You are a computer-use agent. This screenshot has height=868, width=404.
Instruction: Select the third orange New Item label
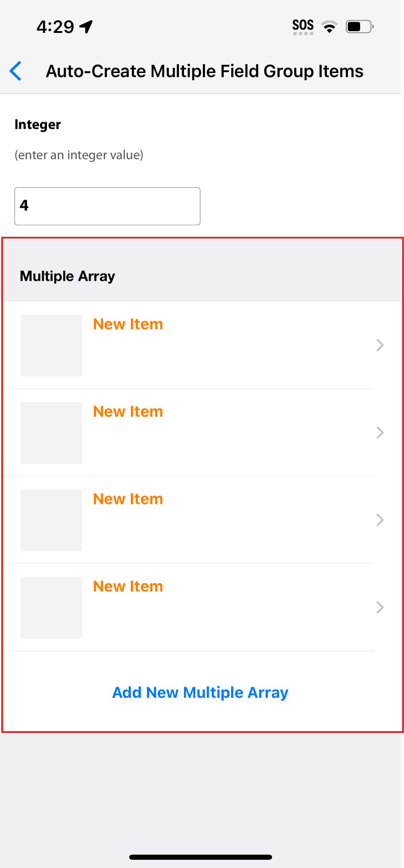pyautogui.click(x=128, y=499)
